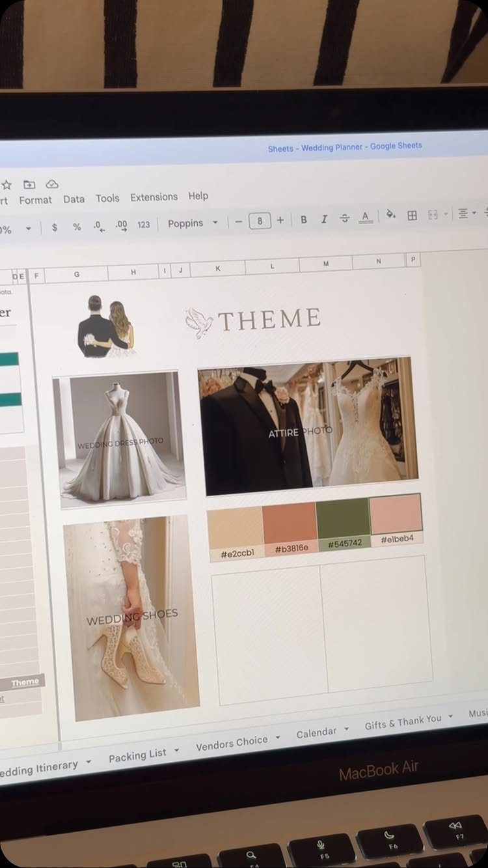
Task: Click the font size field showing 8
Action: [260, 221]
